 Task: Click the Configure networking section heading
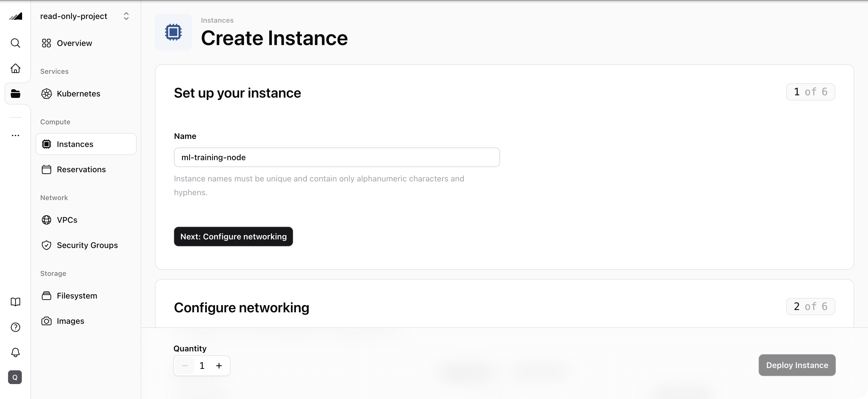pyautogui.click(x=241, y=308)
